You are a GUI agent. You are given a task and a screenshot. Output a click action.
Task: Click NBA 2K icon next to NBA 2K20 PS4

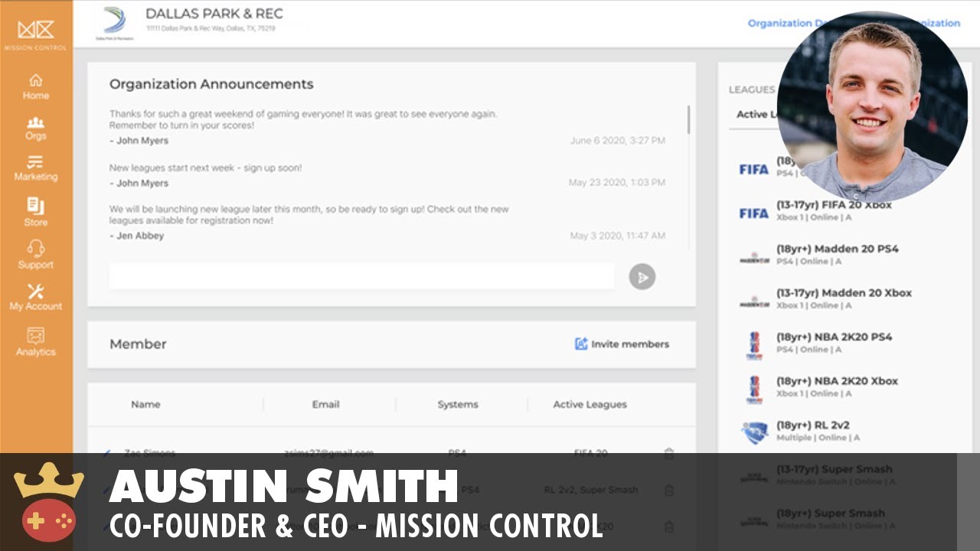click(x=754, y=346)
